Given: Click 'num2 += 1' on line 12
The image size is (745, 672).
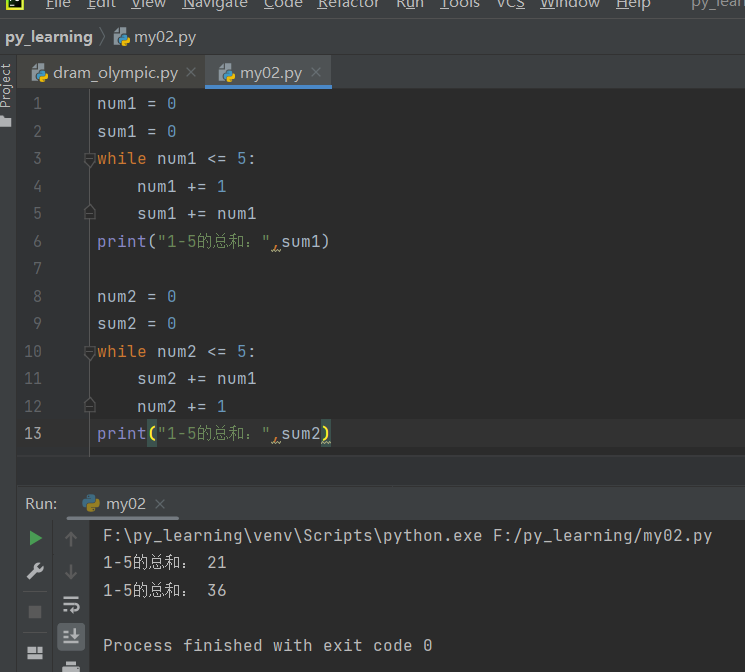Looking at the screenshot, I should tap(182, 407).
